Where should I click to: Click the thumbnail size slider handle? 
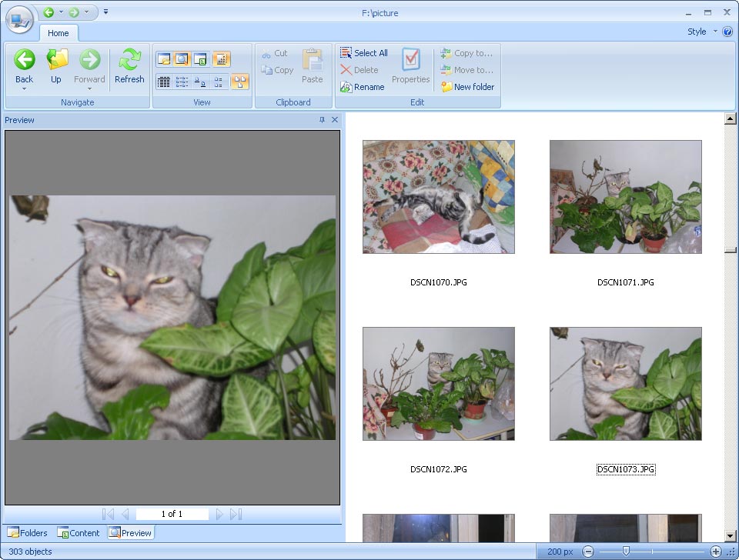pos(626,552)
